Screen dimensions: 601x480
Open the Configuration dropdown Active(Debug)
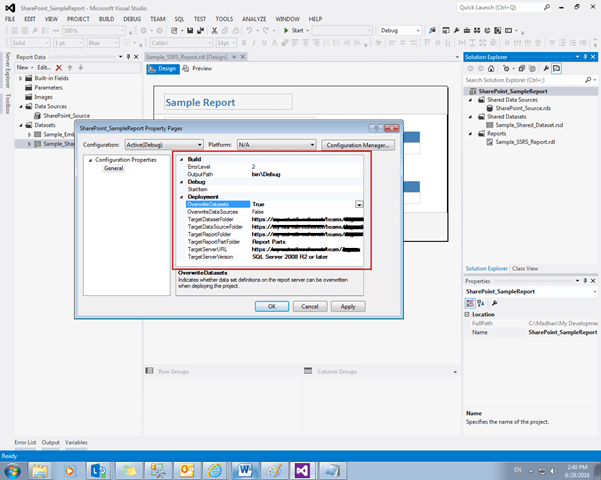(x=164, y=145)
